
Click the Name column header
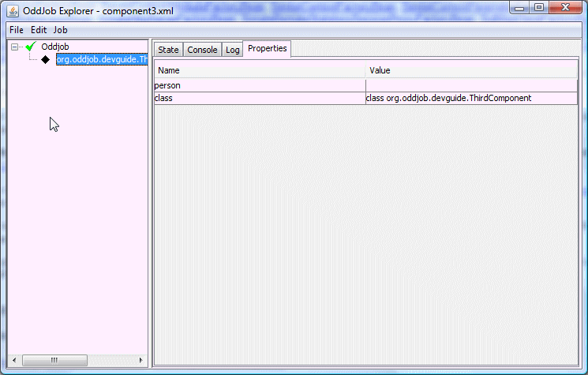coord(260,70)
